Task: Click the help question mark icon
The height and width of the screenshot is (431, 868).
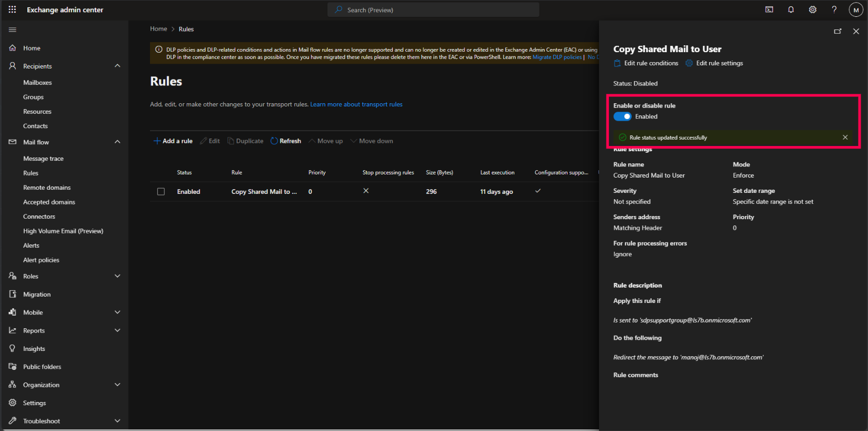Action: coord(834,9)
